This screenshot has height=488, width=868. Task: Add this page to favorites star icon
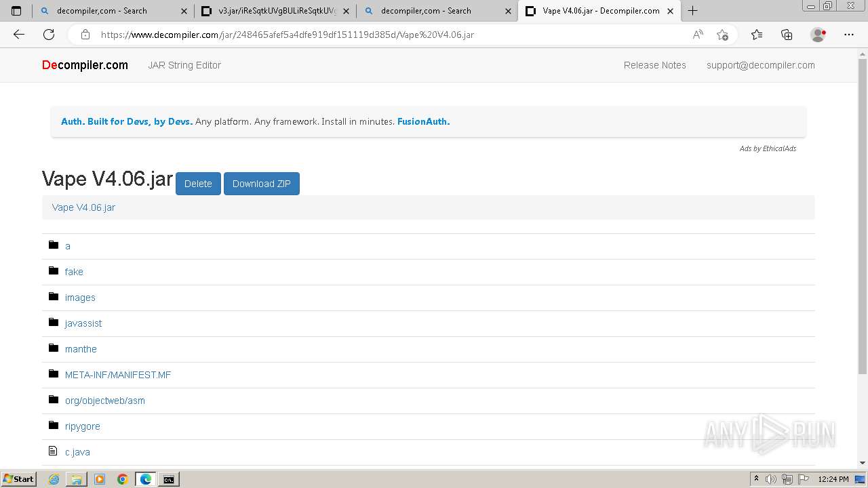coord(722,35)
